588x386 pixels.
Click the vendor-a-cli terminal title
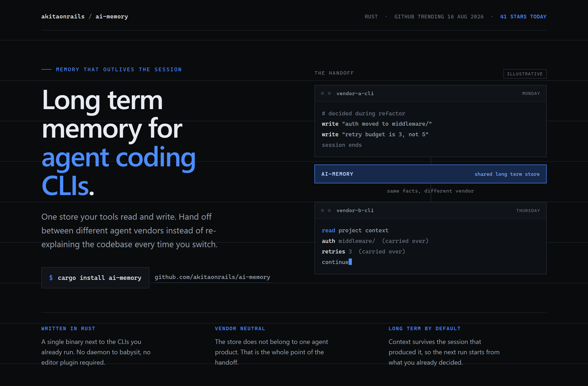355,94
